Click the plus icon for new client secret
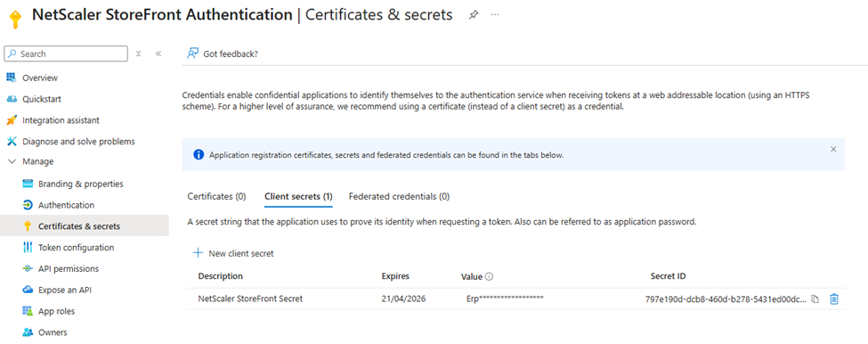868x344 pixels. pyautogui.click(x=198, y=252)
